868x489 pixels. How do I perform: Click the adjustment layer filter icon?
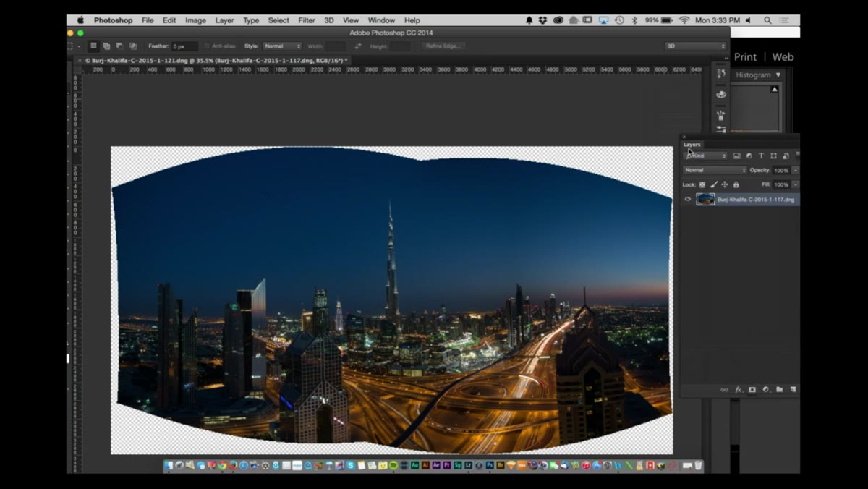click(749, 156)
